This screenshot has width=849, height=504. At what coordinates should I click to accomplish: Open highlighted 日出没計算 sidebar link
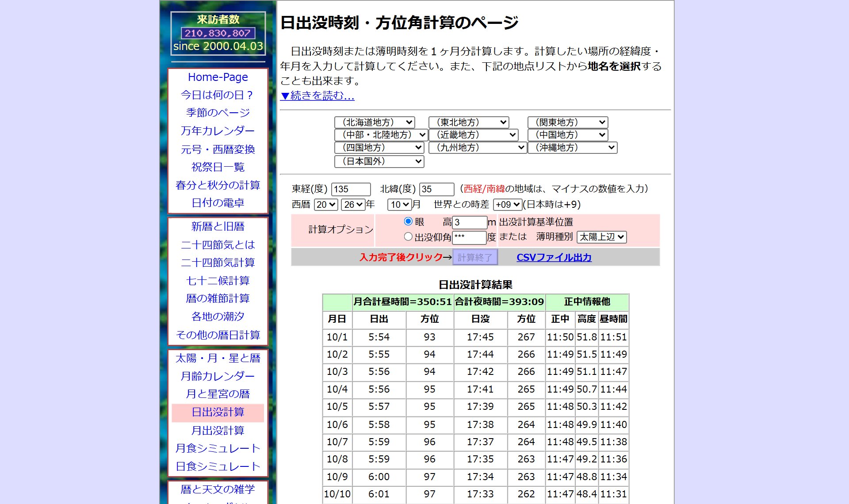pyautogui.click(x=218, y=412)
